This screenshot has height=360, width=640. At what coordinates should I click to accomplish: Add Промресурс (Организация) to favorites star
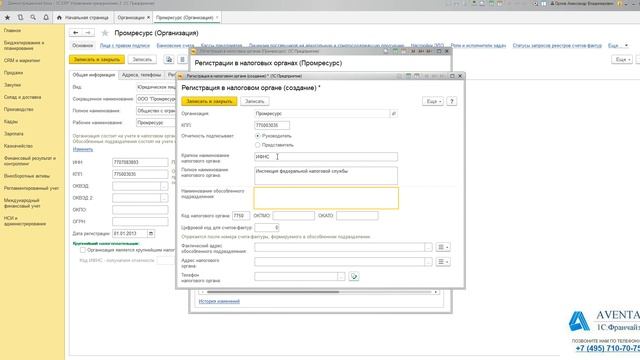[105, 33]
